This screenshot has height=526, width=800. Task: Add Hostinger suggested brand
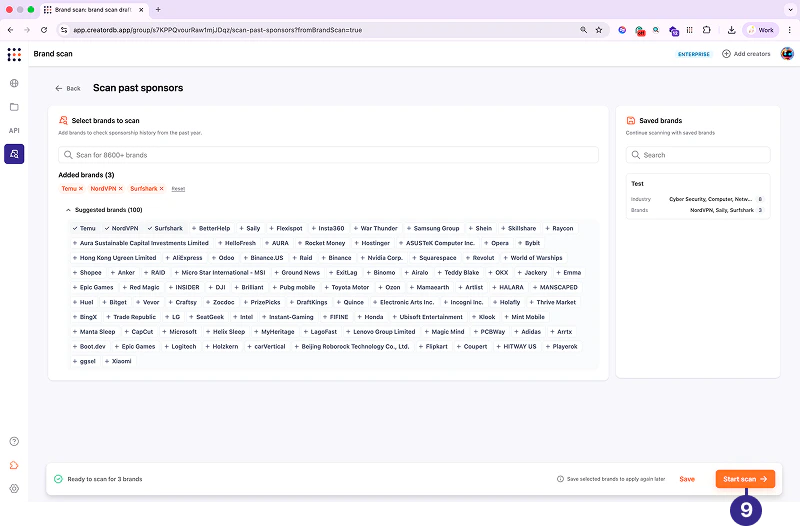[x=372, y=243]
